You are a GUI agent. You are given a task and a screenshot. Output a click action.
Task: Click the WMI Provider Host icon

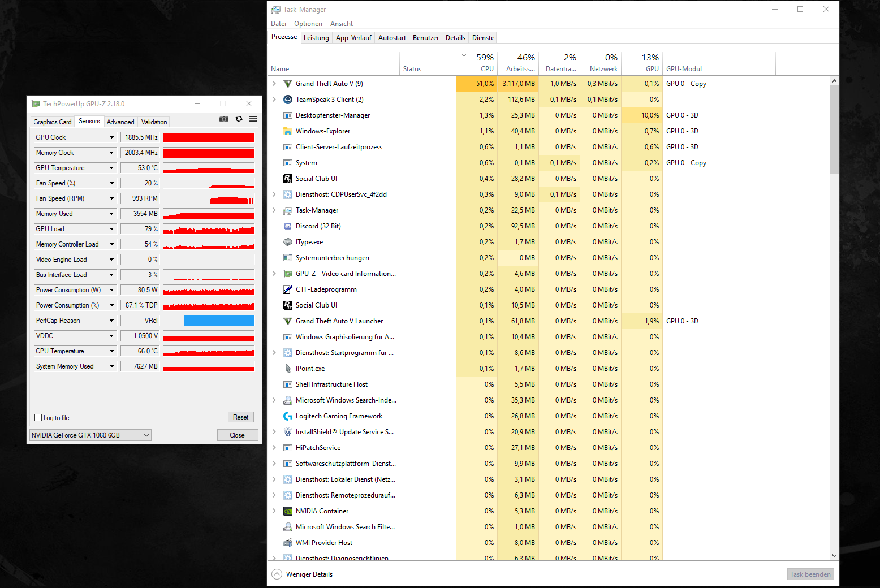click(287, 543)
